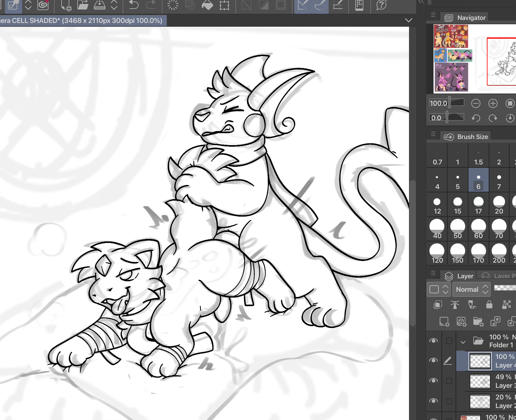This screenshot has height=420, width=516.
Task: Open CLIP STUDIO support help icon
Action: tap(381, 5)
